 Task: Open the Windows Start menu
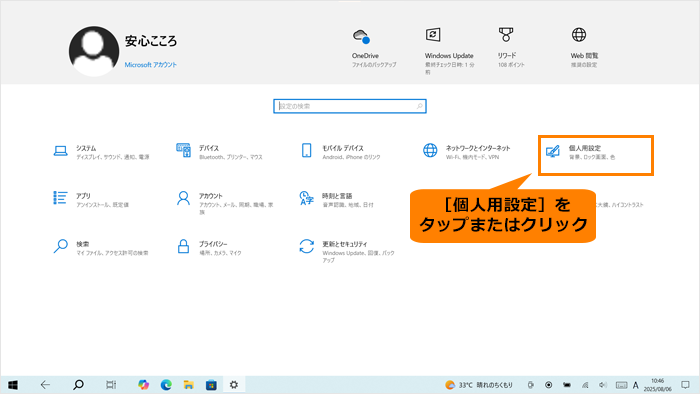pyautogui.click(x=12, y=385)
